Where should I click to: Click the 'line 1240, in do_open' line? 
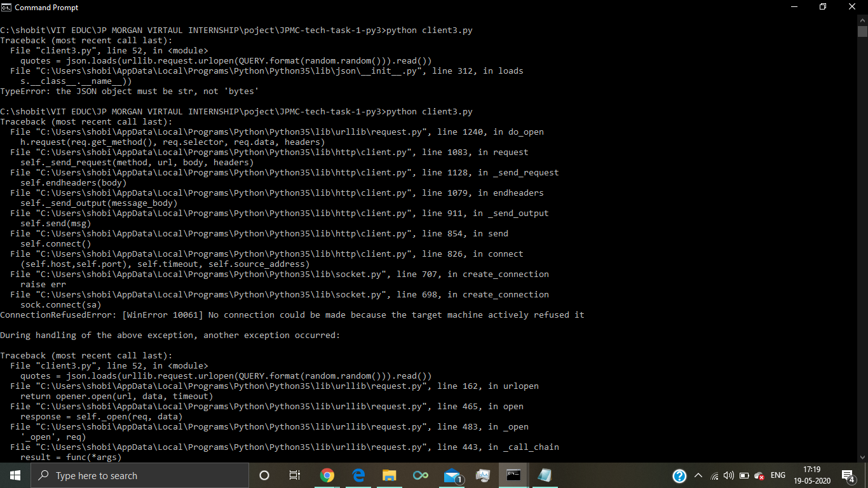click(277, 132)
